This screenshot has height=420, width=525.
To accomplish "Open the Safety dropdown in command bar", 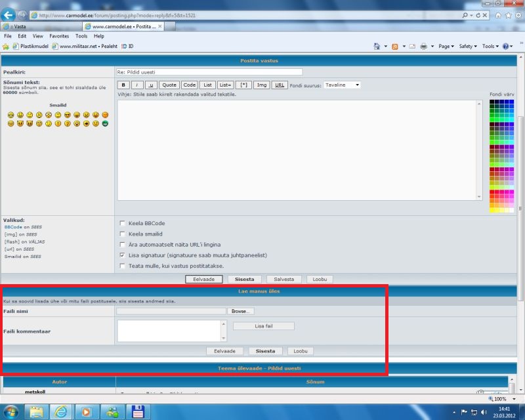I will point(467,47).
